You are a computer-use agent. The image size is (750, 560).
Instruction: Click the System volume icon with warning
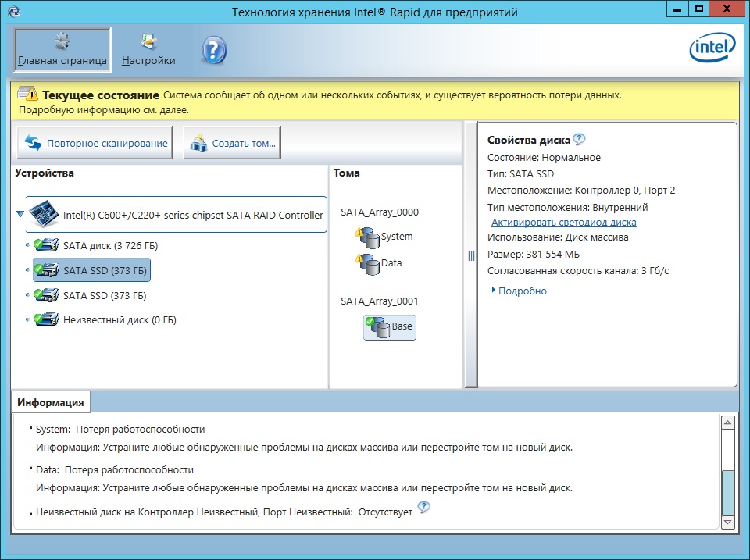point(367,237)
